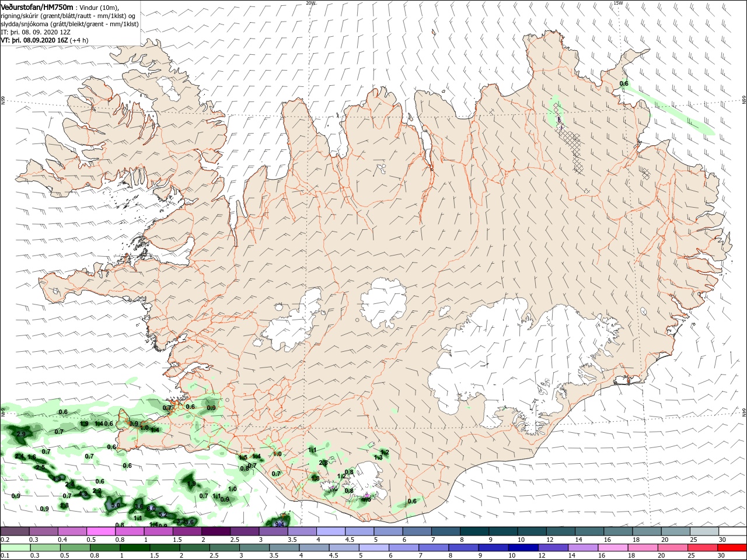Select the lilac swatch between bottom-row 14 and 16
The image size is (747, 560).
(582, 548)
